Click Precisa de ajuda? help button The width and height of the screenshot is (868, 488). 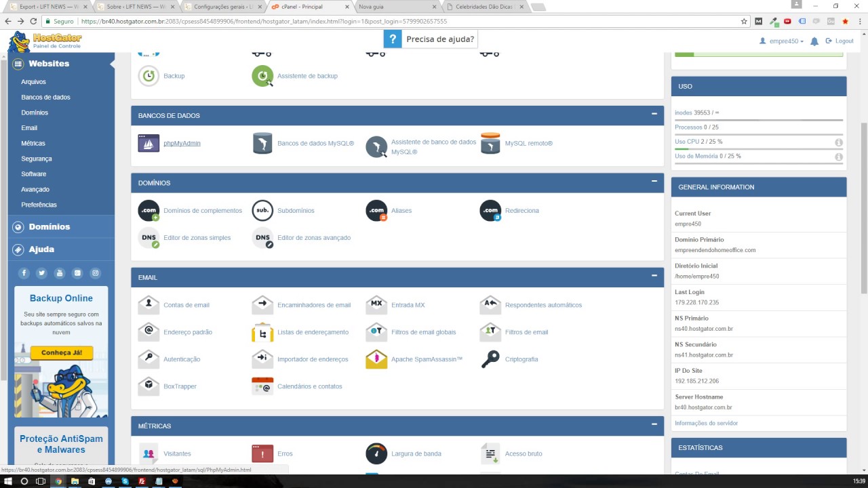pyautogui.click(x=431, y=39)
